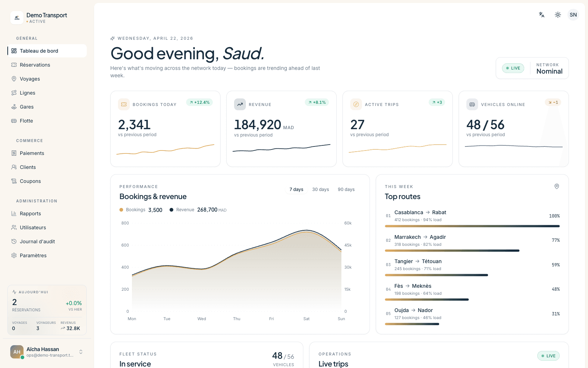Expand the Aïcha Hassan account switcher chevrons

81,352
